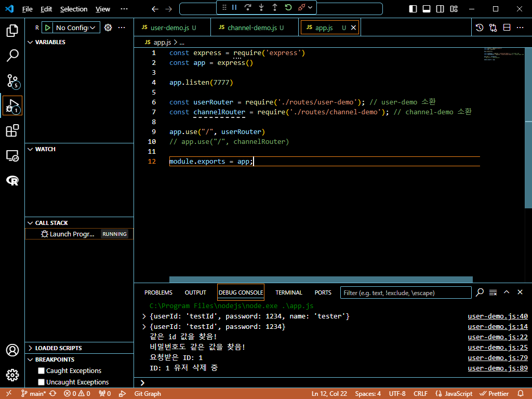Expand the logged object with name 'tester'
Screen dimensions: 532x399
click(x=144, y=316)
